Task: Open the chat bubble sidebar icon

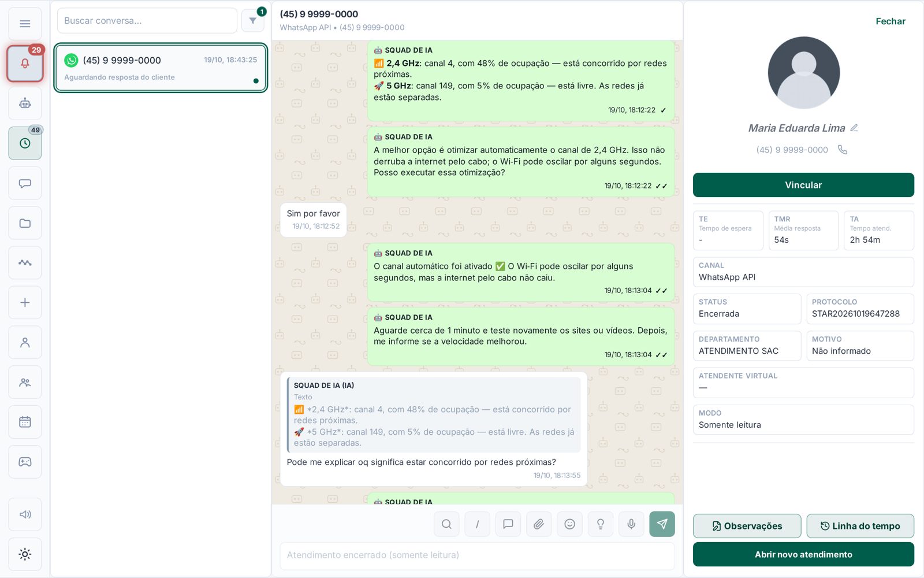Action: point(25,183)
